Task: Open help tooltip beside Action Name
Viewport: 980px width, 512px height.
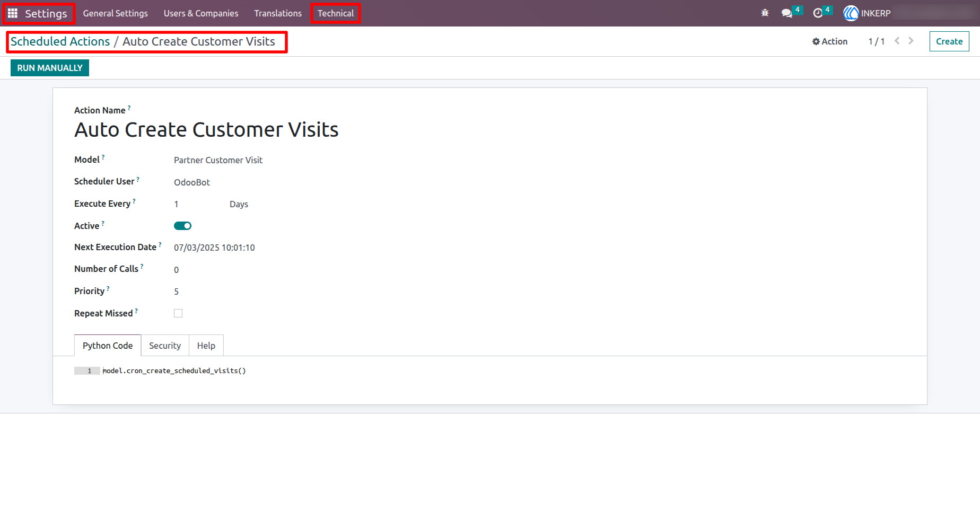Action: (129, 108)
